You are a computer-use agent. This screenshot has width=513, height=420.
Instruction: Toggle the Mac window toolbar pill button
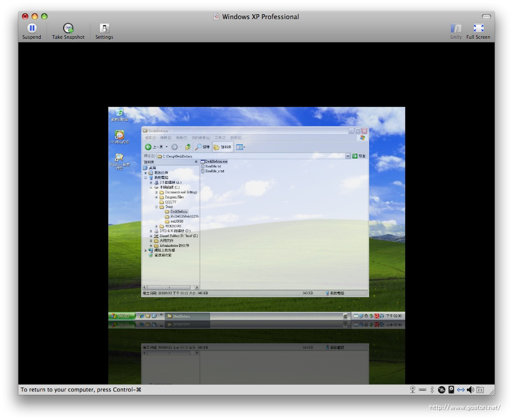click(x=486, y=17)
